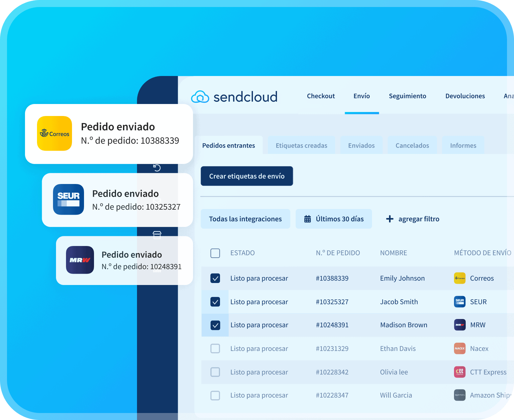514x420 pixels.
Task: Click order number #10228347 in the table
Action: (x=332, y=395)
